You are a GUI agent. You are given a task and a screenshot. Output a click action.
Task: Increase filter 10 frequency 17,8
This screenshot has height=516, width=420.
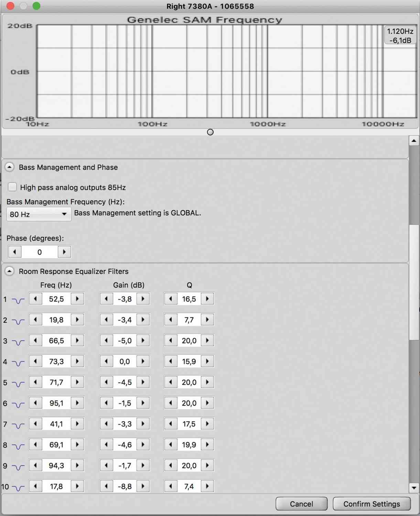coord(77,486)
